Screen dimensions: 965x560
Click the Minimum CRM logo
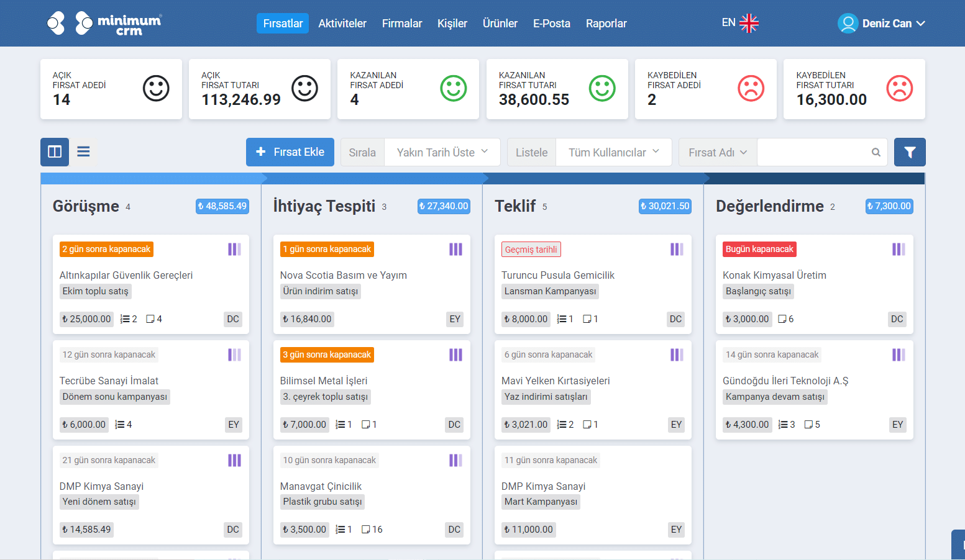tap(104, 23)
